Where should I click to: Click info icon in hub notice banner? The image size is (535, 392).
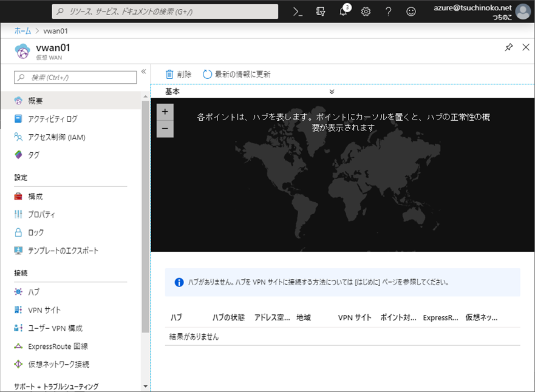179,282
